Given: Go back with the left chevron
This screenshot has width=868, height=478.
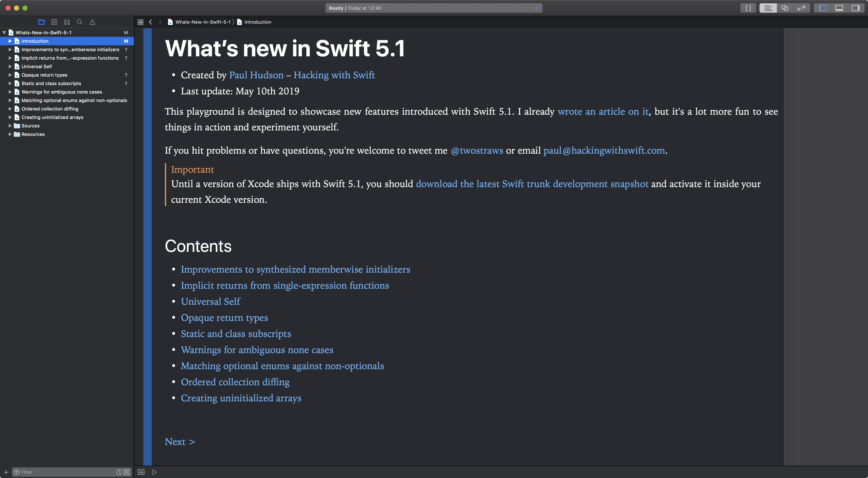Looking at the screenshot, I should [151, 22].
